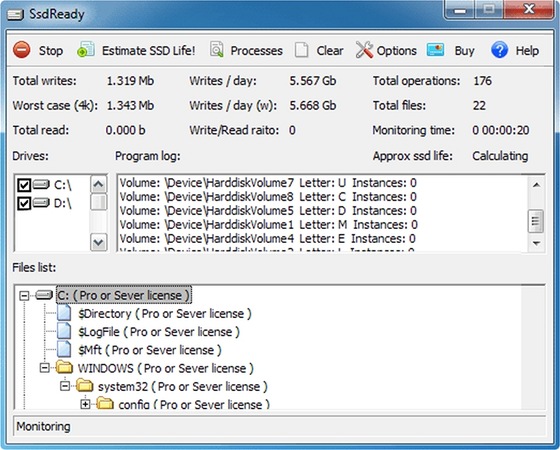Click log line HarddiskVolume7 Letter: U
560x450 pixels.
(268, 183)
